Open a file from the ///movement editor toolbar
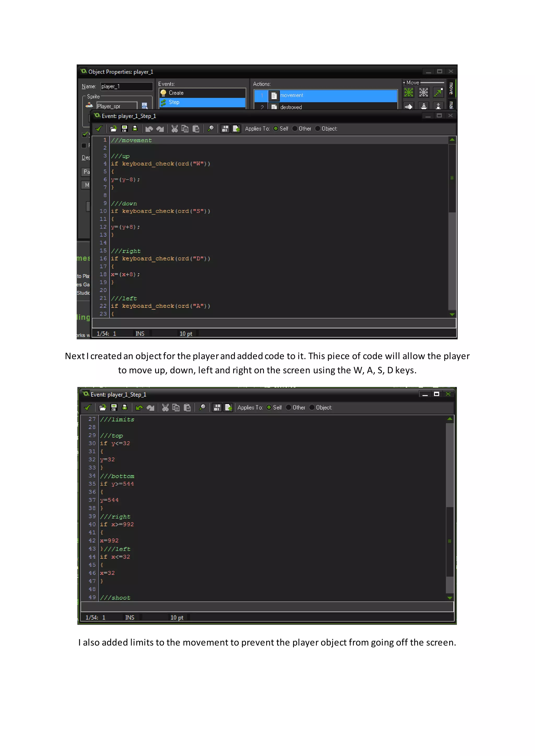 (x=113, y=129)
